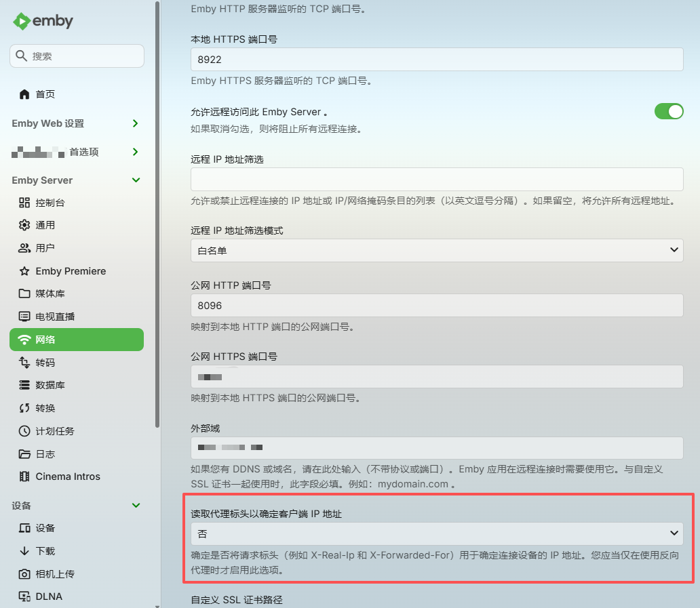Disable remote access to this Emby Server
Image resolution: width=700 pixels, height=608 pixels.
tap(669, 111)
